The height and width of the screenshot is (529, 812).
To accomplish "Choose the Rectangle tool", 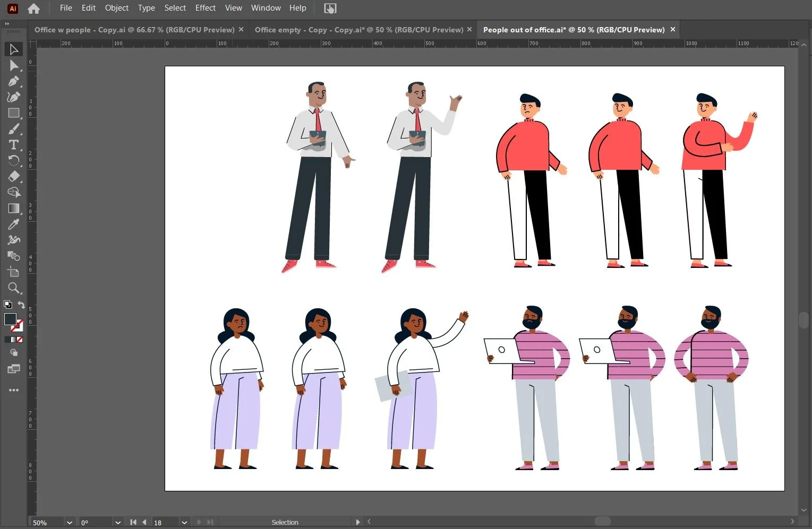I will click(x=14, y=113).
